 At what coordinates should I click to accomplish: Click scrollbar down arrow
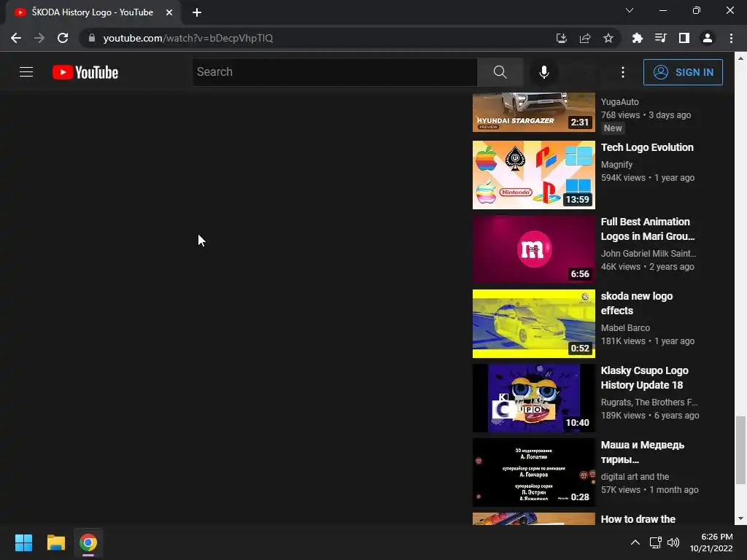tap(740, 518)
